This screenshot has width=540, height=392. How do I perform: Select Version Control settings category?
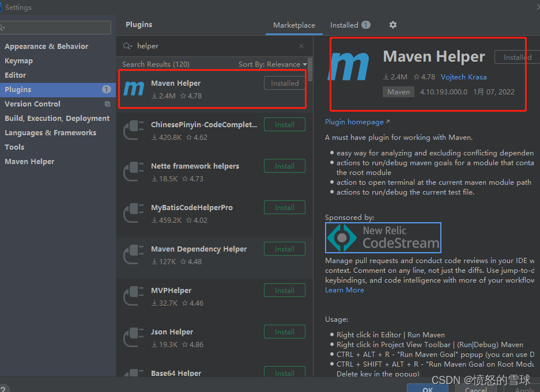click(32, 104)
